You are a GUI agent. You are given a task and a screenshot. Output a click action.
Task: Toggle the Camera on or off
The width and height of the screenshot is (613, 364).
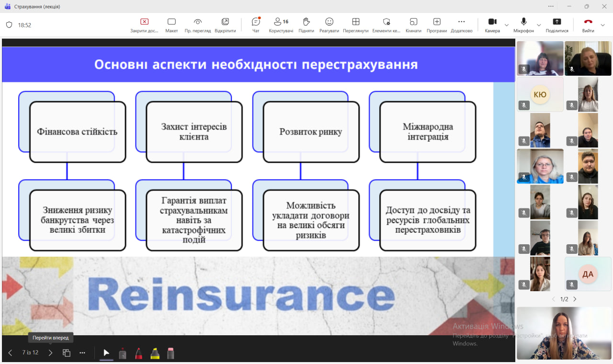[x=492, y=24]
